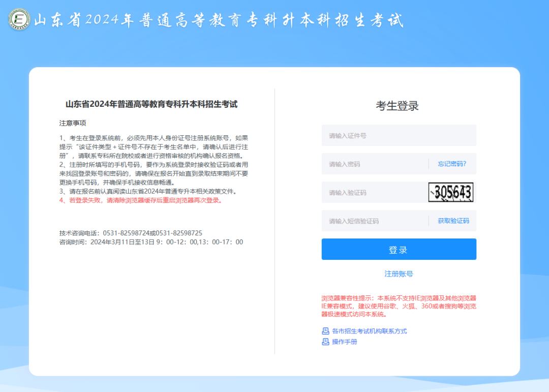
Task: Click the 注意事项 notice label
Action: [x=72, y=122]
